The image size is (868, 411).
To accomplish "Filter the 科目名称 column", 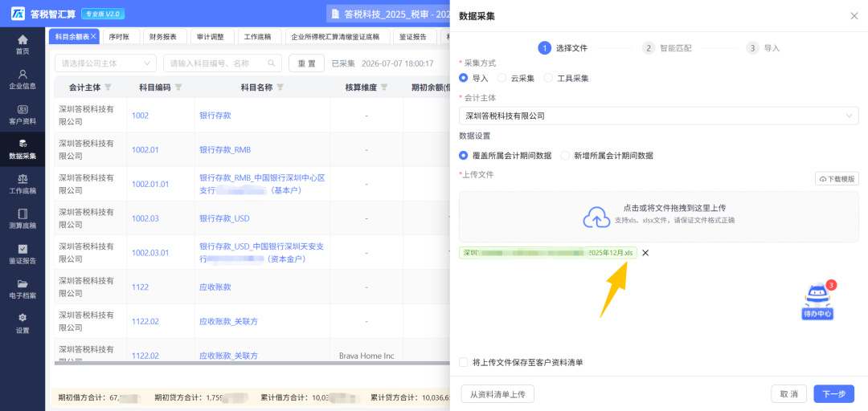I will click(280, 87).
